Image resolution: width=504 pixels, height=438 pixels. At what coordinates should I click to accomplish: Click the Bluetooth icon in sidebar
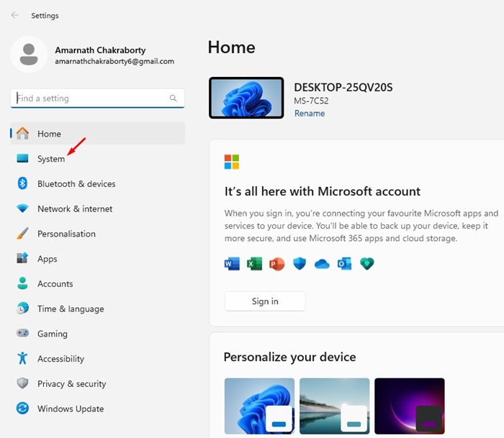pyautogui.click(x=22, y=183)
